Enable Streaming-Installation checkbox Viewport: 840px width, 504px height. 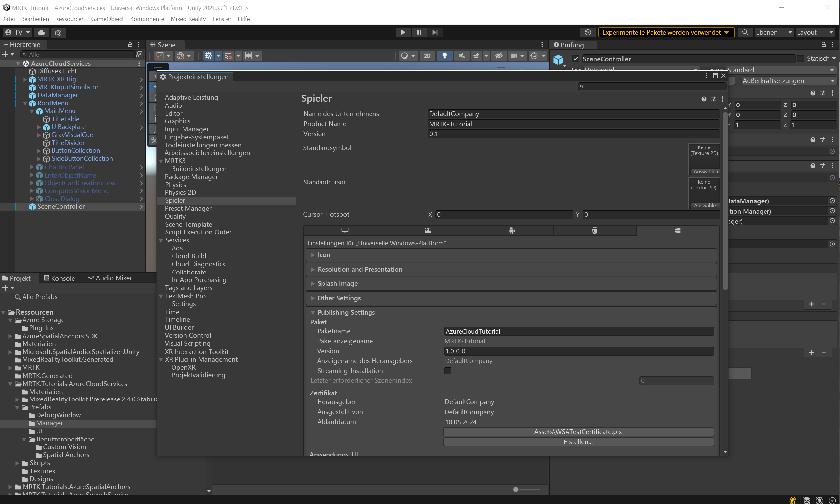pyautogui.click(x=448, y=371)
